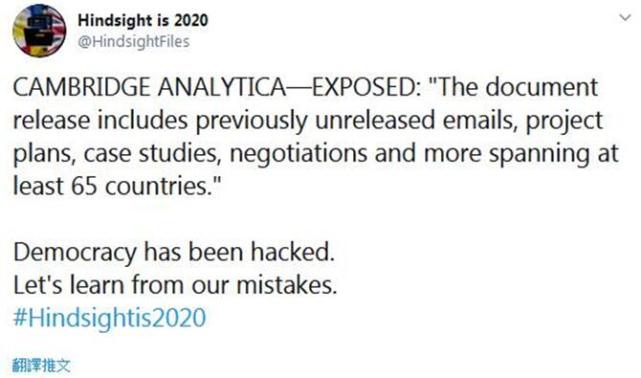Click the phrase 'case studies' in the tweet

(152, 154)
